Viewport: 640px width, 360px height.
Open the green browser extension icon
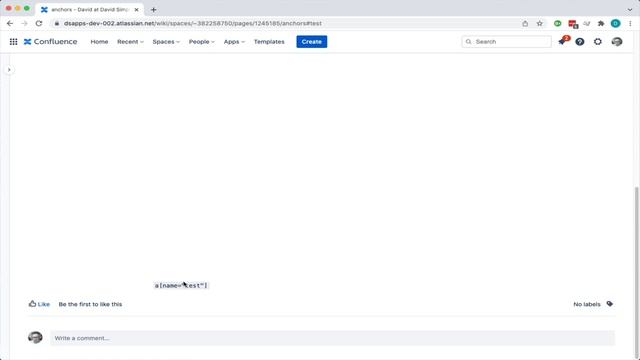pos(558,23)
